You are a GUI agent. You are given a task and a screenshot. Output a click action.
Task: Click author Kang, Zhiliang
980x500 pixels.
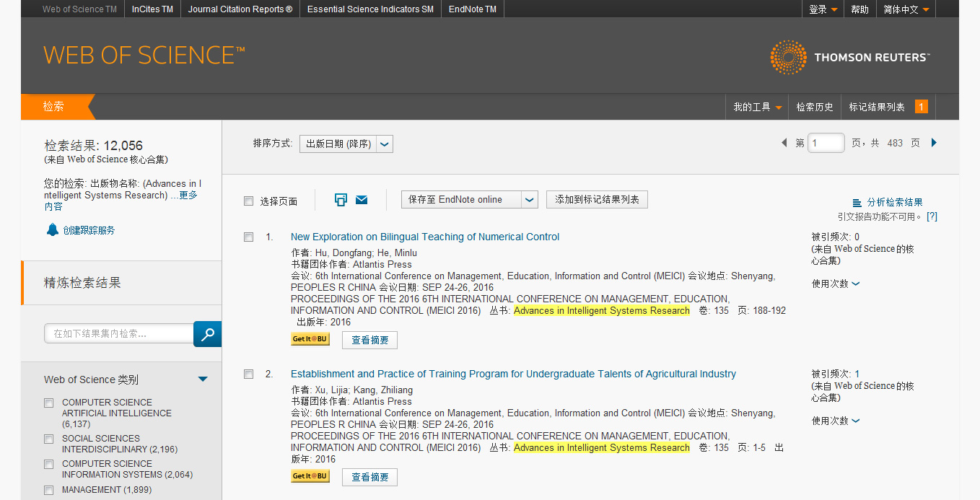pyautogui.click(x=383, y=390)
